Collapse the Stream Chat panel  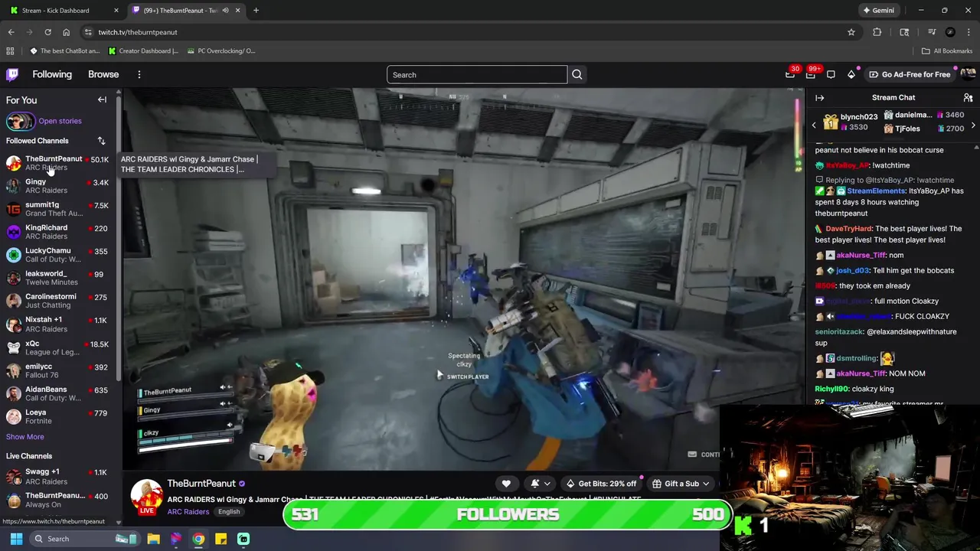point(819,98)
